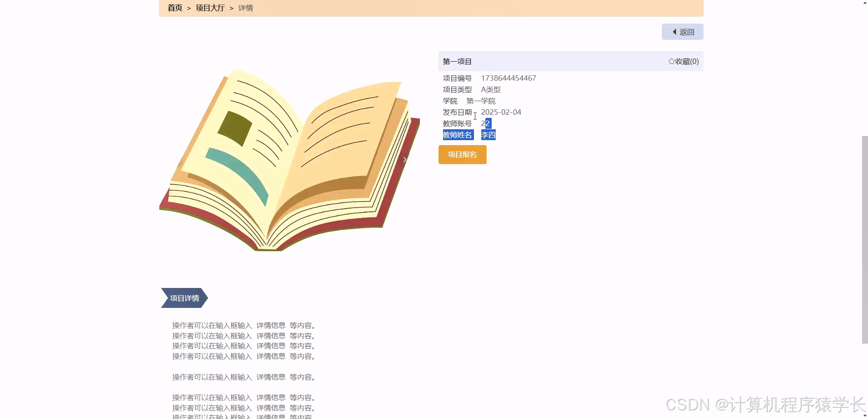This screenshot has height=419, width=868.
Task: Click the 详情 breadcrumb text
Action: click(x=246, y=8)
